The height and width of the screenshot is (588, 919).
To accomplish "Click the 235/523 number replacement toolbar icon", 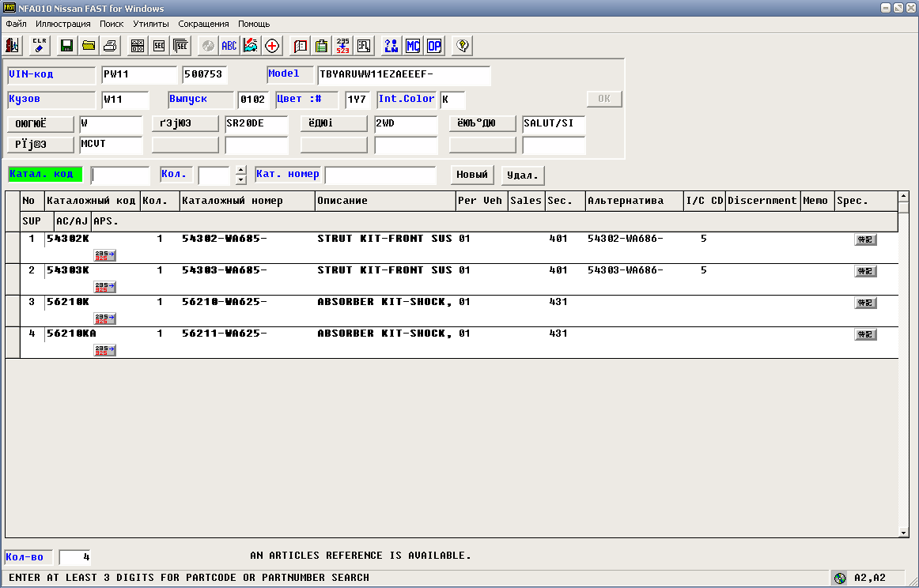I will [343, 46].
